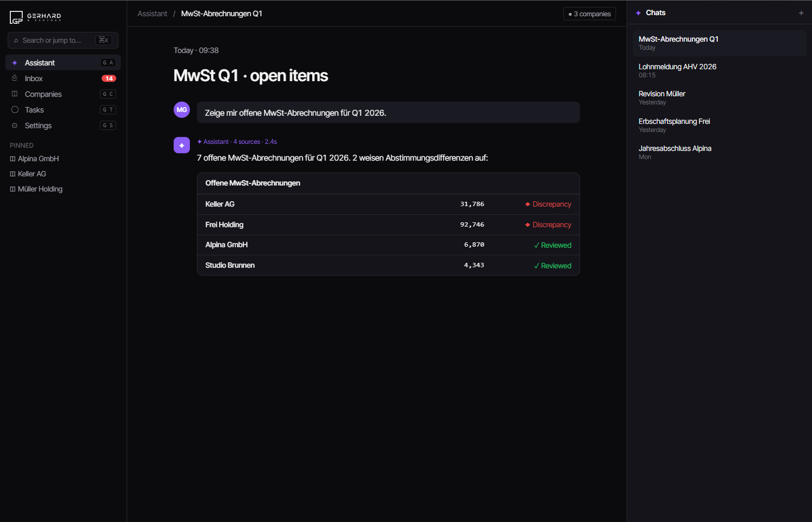Open the 4 sources link in the assistant reply

[247, 142]
